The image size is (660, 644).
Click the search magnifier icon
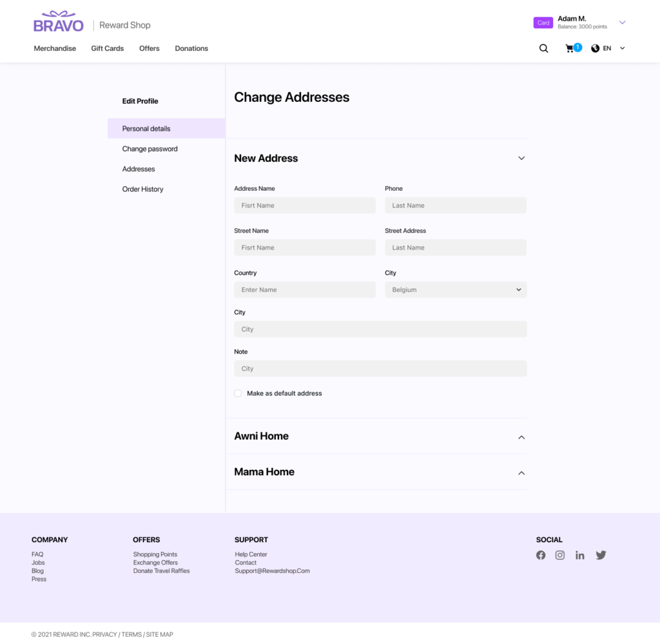coord(543,48)
